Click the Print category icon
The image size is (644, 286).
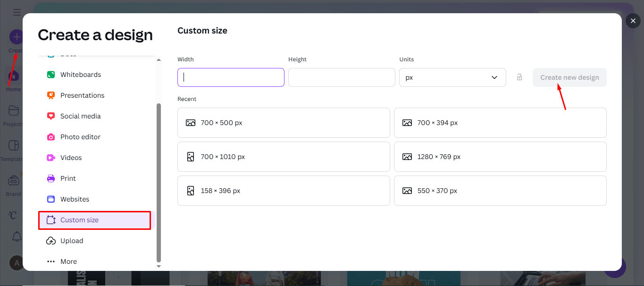50,178
